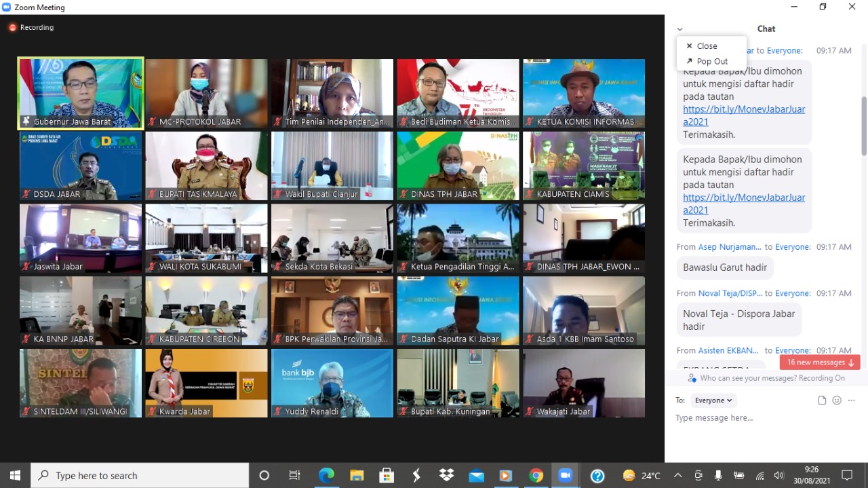868x488 pixels.
Task: Open the emoji picker in chat
Action: coord(837,400)
